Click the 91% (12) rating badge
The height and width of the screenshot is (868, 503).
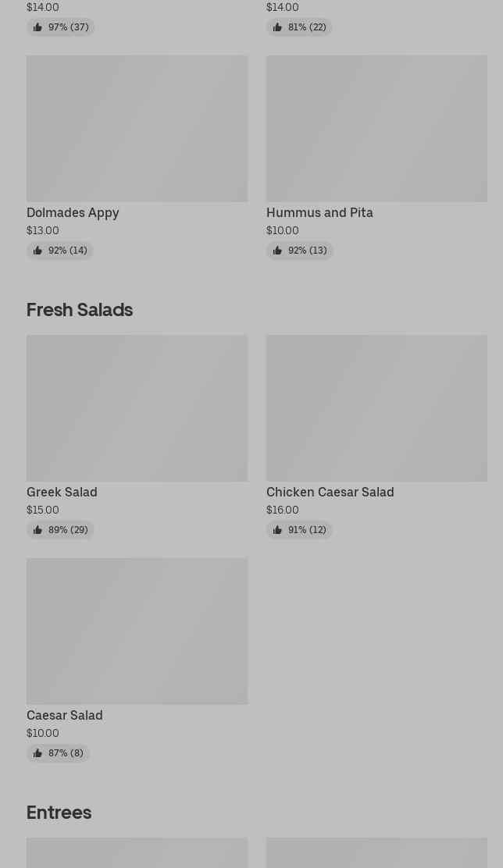click(299, 530)
